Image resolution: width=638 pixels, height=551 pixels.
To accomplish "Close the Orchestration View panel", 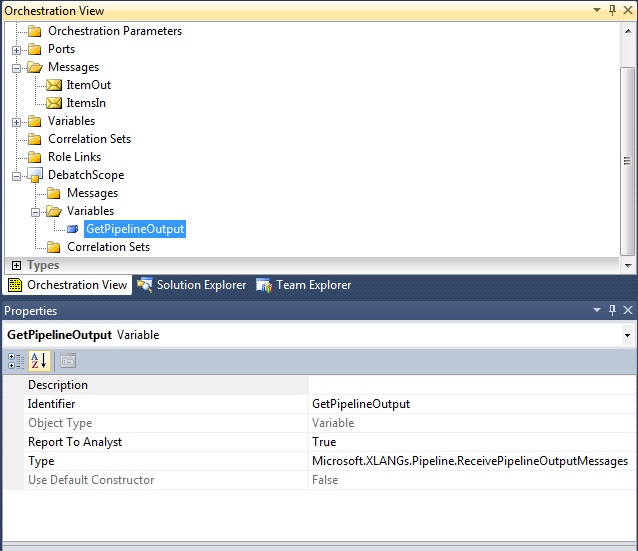I will click(628, 10).
